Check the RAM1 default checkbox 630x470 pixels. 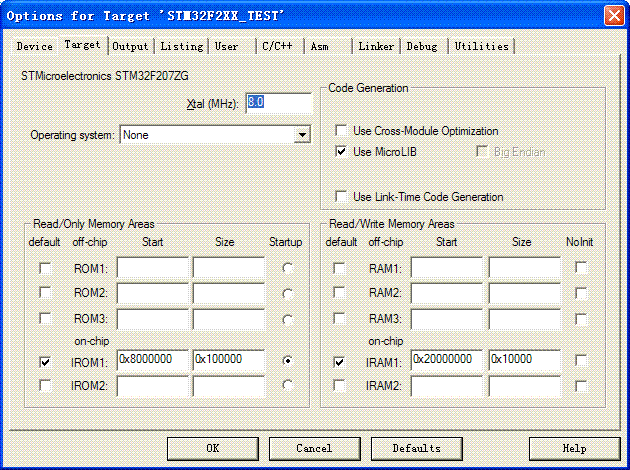(x=339, y=268)
